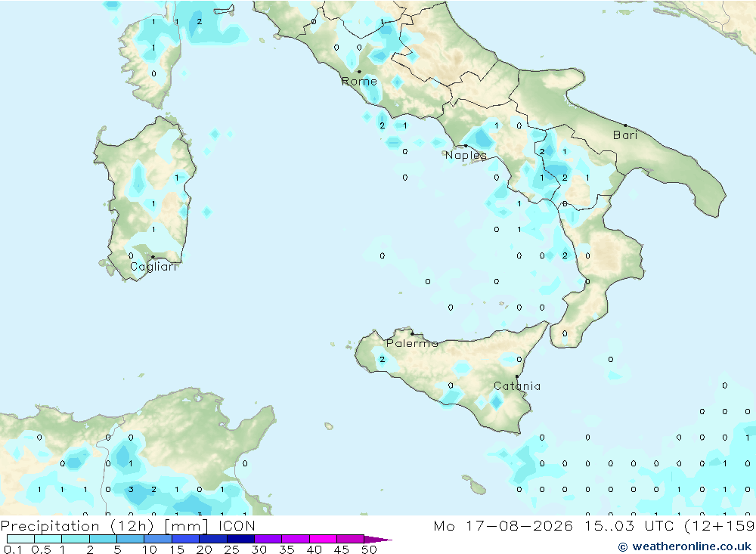Select the legend swatch between 10 and 15
The image size is (756, 554).
point(158,539)
